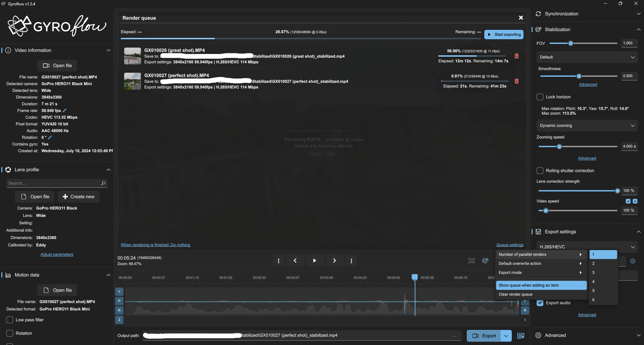The width and height of the screenshot is (644, 345).
Task: Enable Lock horizon
Action: click(x=540, y=97)
